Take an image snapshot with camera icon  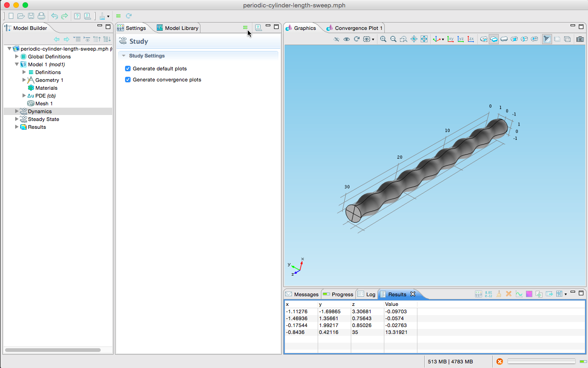(x=580, y=40)
